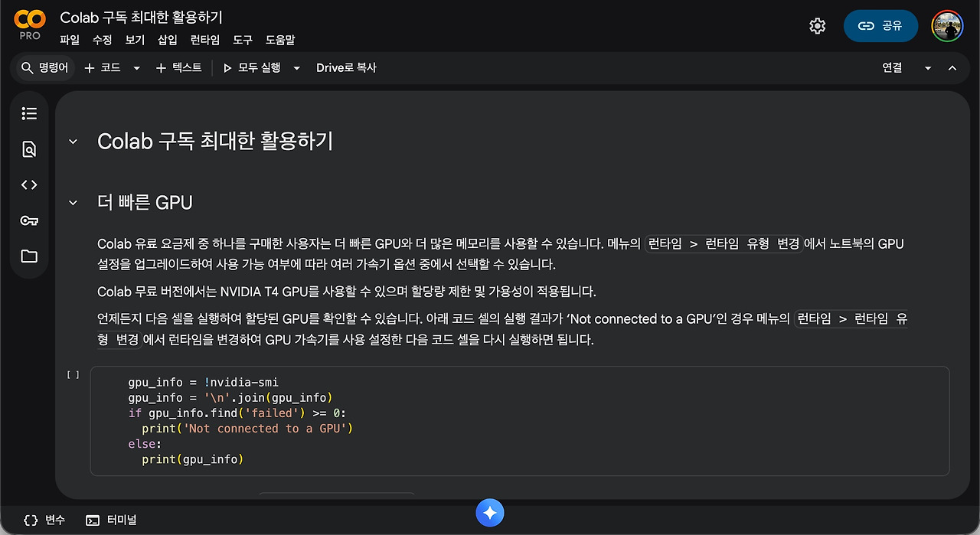The width and height of the screenshot is (980, 535).
Task: Click 모두 실행 to run all cells
Action: coord(252,68)
